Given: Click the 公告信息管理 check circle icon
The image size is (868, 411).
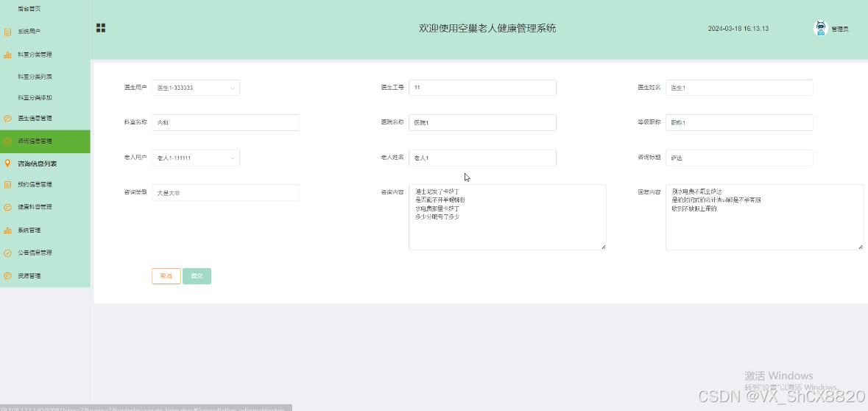Looking at the screenshot, I should (x=7, y=253).
